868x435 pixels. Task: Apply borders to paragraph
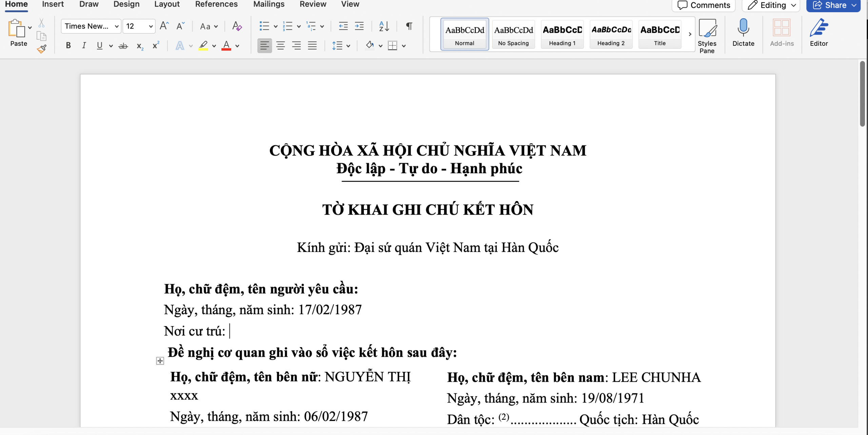392,45
